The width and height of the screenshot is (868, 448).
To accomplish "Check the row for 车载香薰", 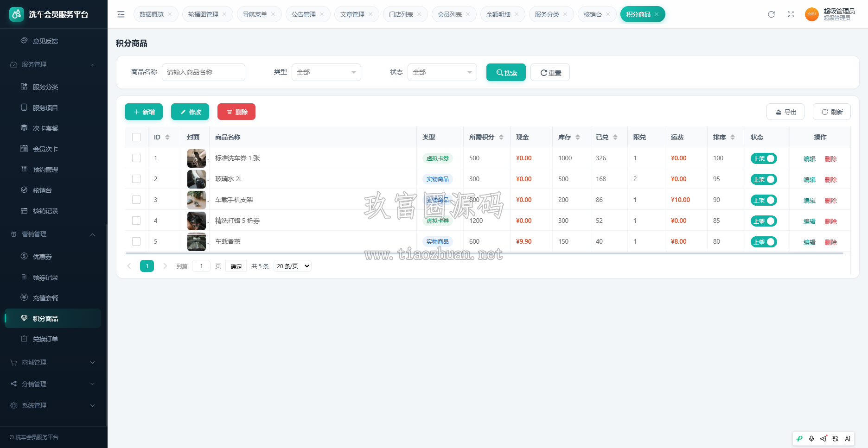I will coord(136,241).
